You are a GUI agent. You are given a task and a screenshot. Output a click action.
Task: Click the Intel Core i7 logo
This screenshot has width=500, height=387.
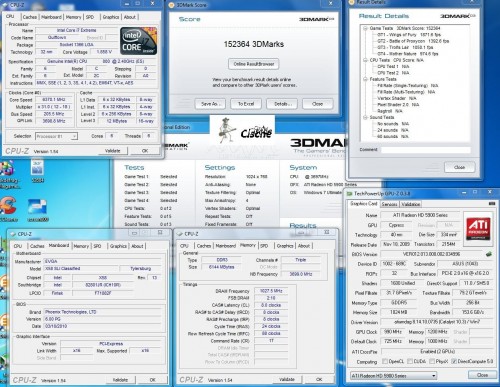pos(138,41)
